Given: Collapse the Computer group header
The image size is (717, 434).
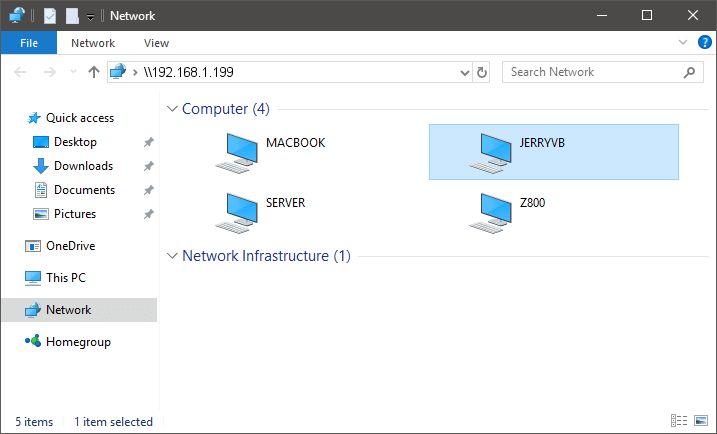Looking at the screenshot, I should point(172,109).
